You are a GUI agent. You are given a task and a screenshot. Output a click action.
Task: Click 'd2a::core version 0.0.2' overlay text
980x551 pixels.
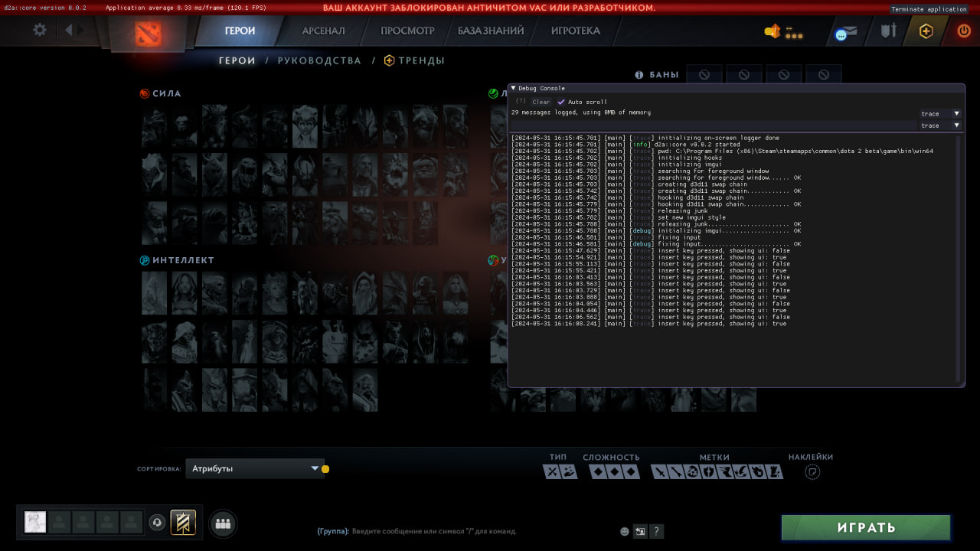click(x=45, y=8)
